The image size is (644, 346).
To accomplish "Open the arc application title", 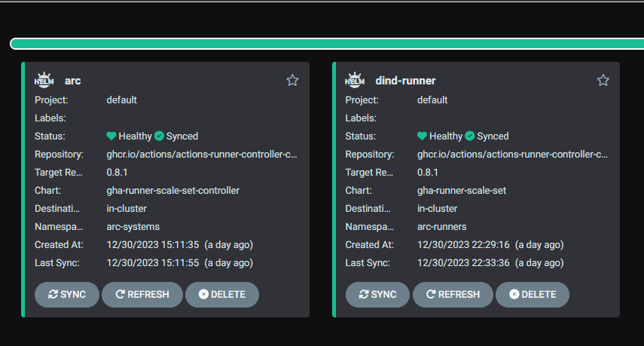I will 73,81.
